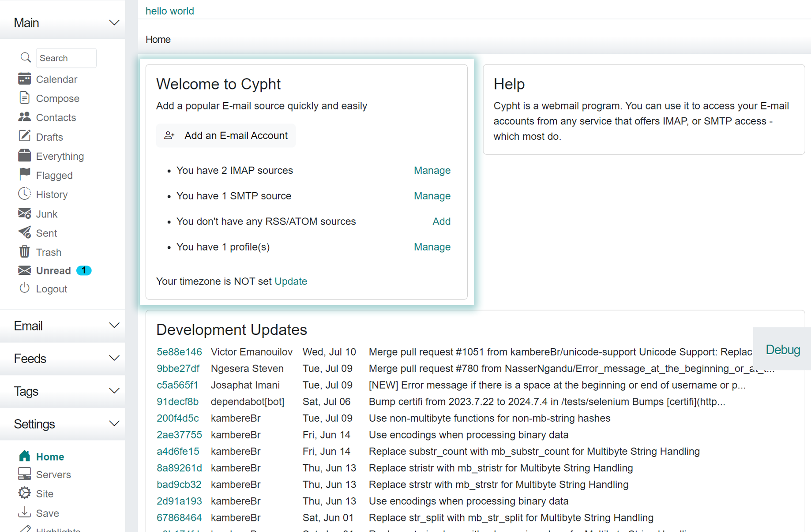Click the Flagged flag icon

[25, 175]
